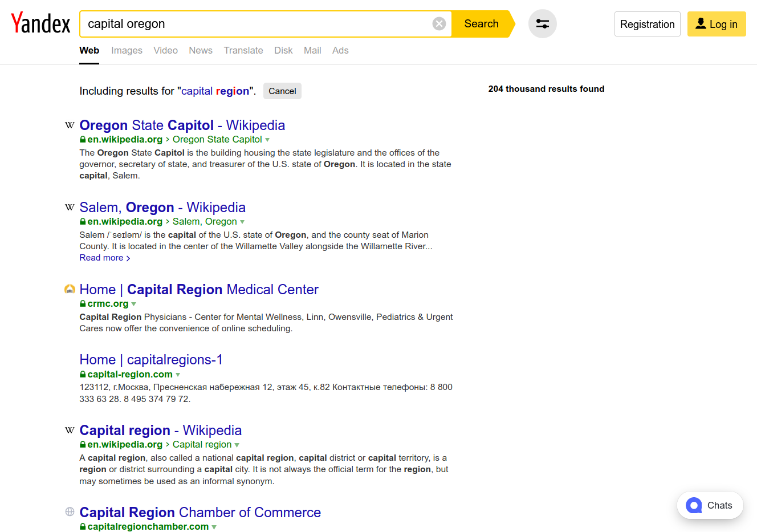Click the capital-region.com green URL
The width and height of the screenshot is (757, 532).
130,375
